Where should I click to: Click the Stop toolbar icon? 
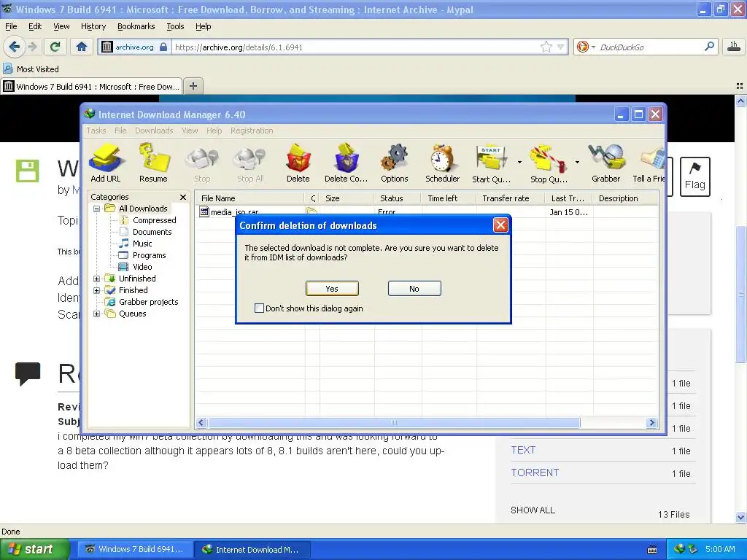(202, 163)
